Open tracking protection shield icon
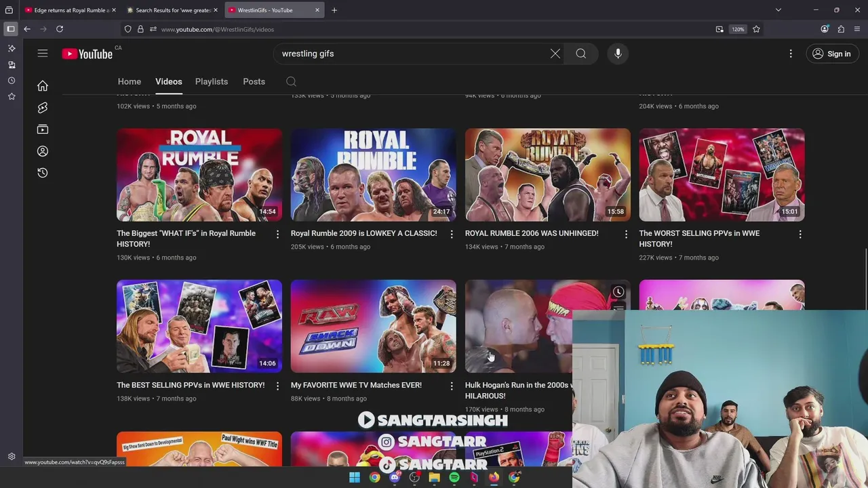 coord(127,29)
